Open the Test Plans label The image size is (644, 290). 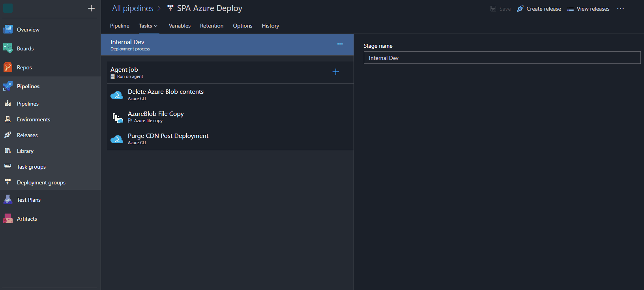(29, 200)
